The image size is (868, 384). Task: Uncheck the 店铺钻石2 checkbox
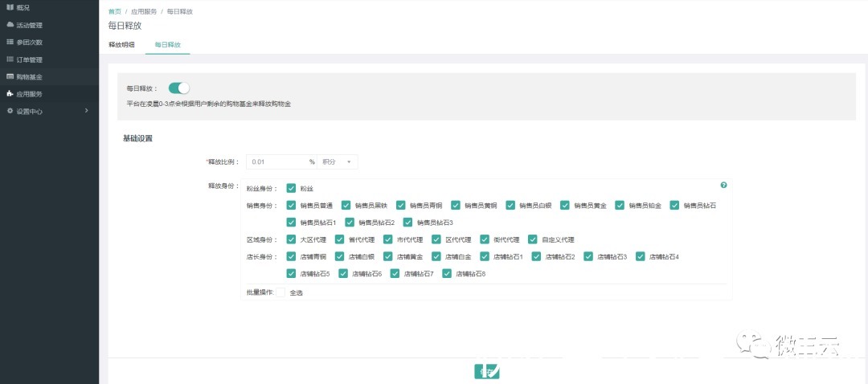click(536, 256)
